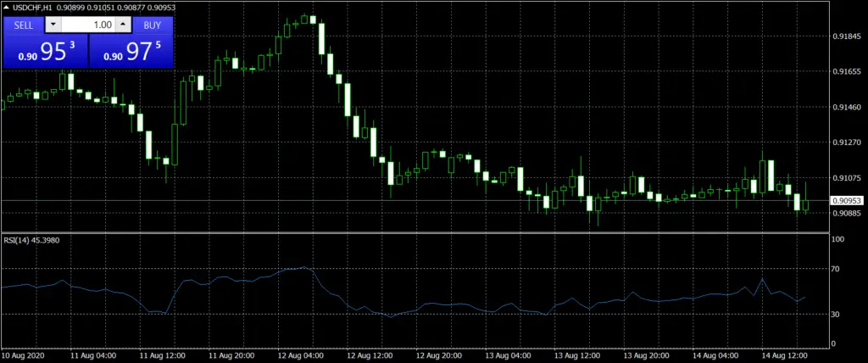Click the 10 Aug 2020 date label
868x363 pixels.
[x=23, y=355]
